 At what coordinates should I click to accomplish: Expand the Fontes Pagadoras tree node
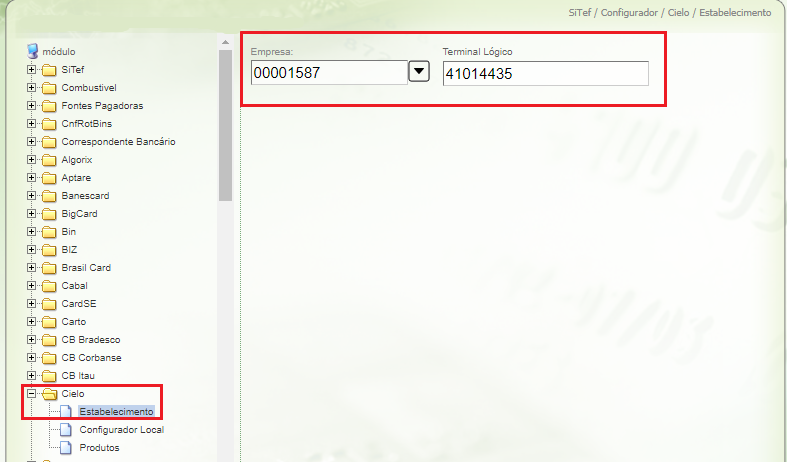[32, 106]
